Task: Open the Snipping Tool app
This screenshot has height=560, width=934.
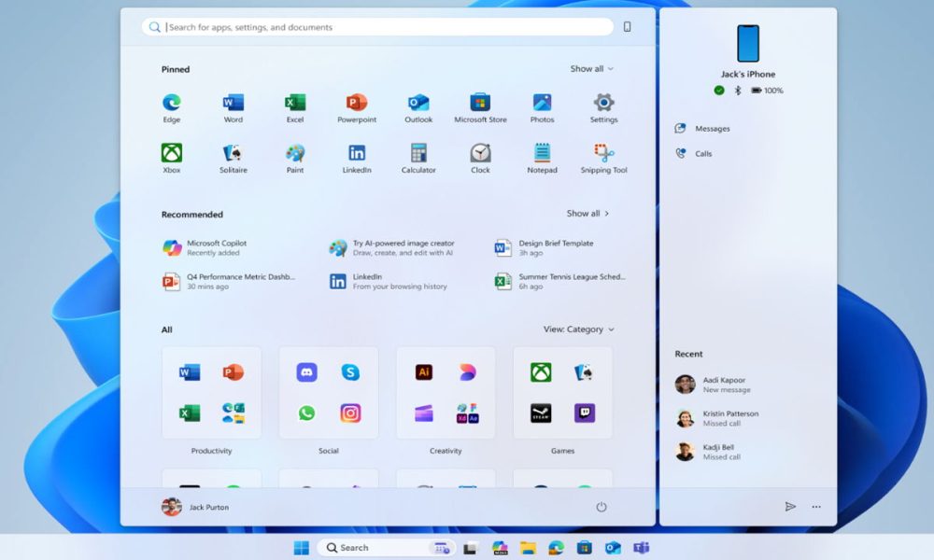Action: pos(602,152)
